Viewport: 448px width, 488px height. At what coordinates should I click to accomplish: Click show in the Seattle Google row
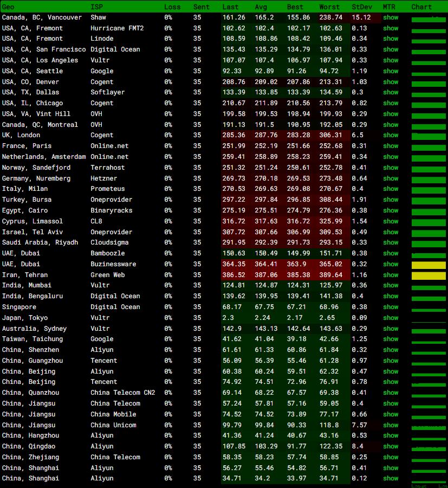click(x=391, y=71)
